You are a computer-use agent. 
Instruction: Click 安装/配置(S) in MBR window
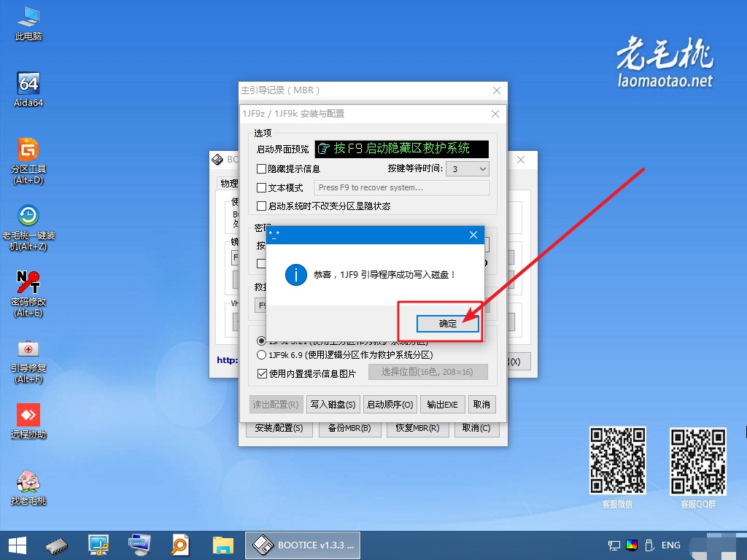pyautogui.click(x=279, y=428)
